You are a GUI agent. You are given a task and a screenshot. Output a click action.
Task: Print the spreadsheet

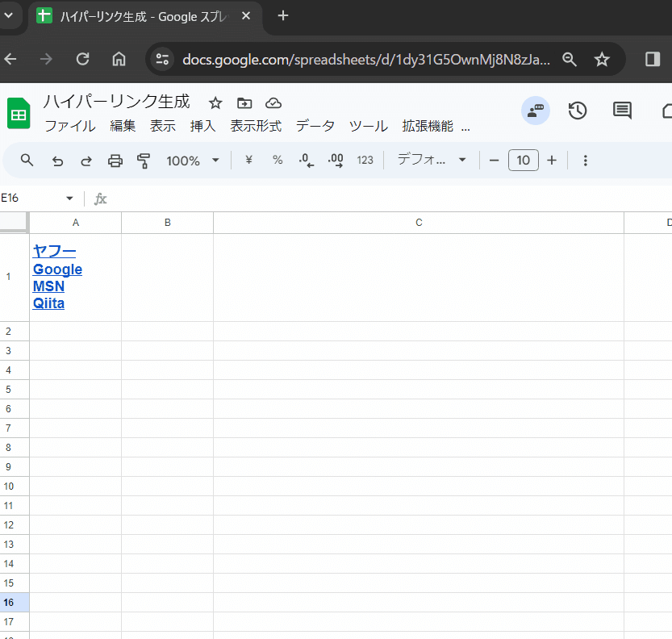click(x=115, y=161)
